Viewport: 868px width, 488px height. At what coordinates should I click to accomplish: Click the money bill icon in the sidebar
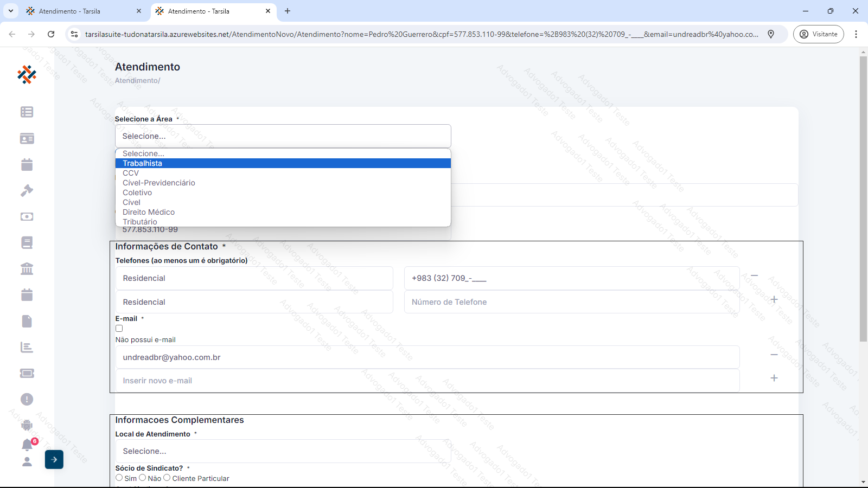point(27,216)
